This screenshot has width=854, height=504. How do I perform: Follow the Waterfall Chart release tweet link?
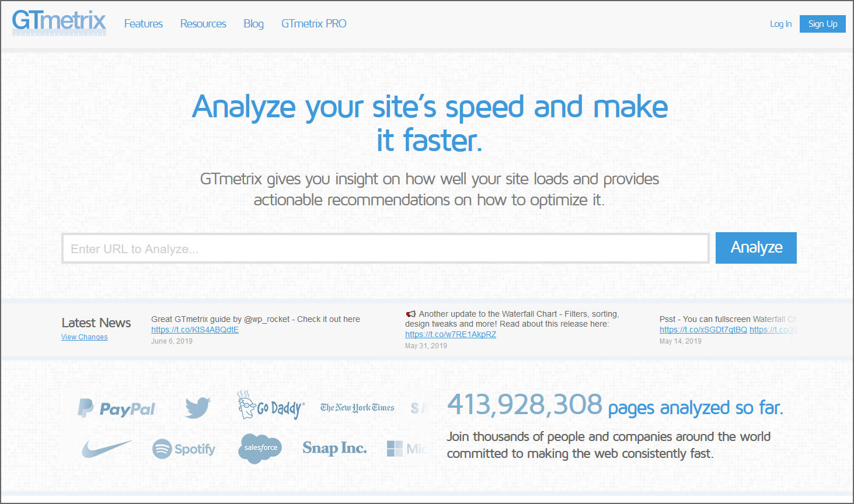tap(450, 334)
